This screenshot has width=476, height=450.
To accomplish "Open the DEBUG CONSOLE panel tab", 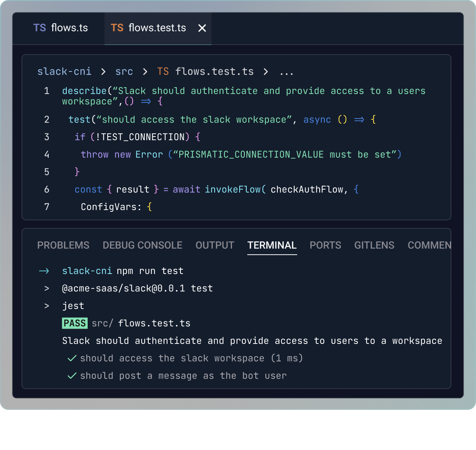I will (142, 245).
